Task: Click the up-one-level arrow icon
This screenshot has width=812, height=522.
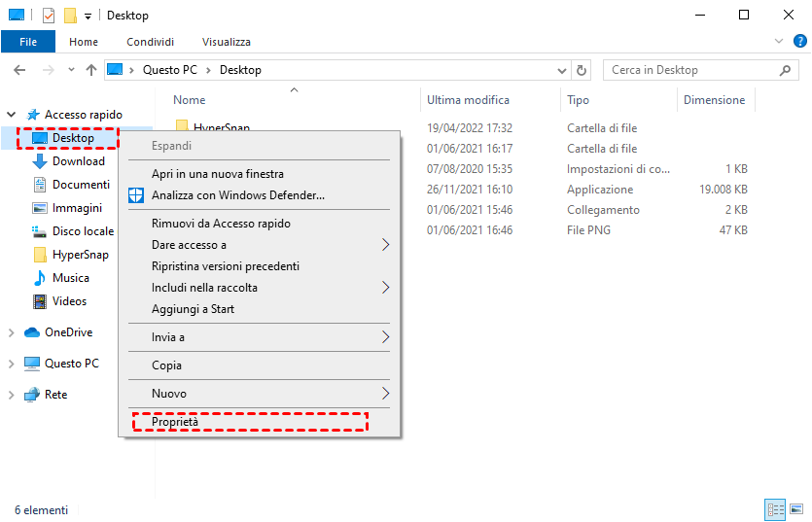Action: click(91, 70)
